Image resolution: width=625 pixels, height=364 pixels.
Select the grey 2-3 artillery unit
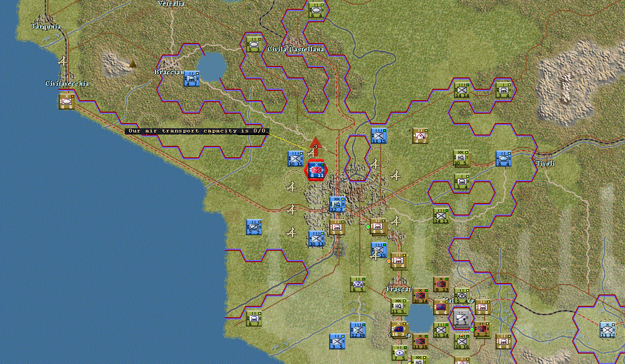click(x=462, y=317)
